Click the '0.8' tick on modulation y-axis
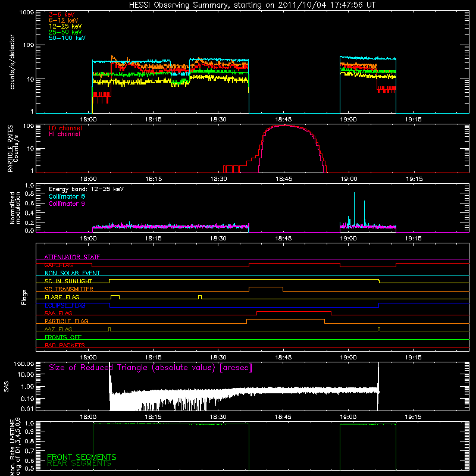This screenshot has width=476, height=476. click(x=29, y=193)
